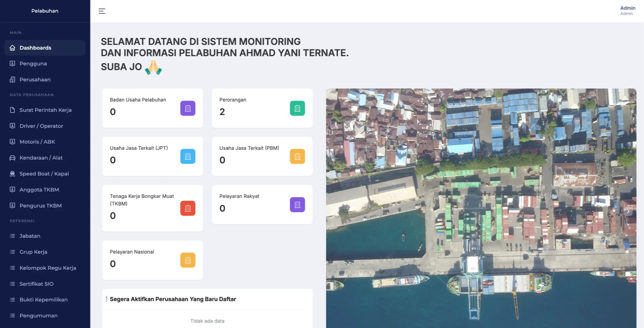Open the Sertifikat SIO menu item
The height and width of the screenshot is (328, 644).
point(36,284)
